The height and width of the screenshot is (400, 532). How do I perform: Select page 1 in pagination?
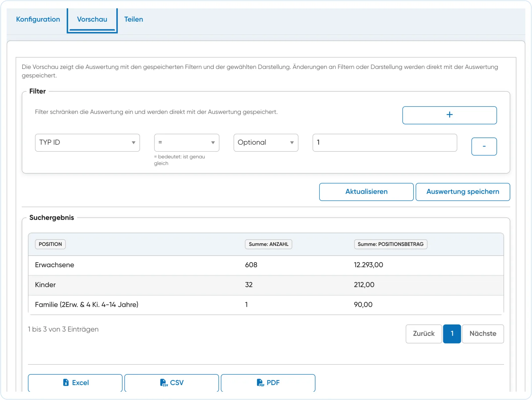click(452, 334)
